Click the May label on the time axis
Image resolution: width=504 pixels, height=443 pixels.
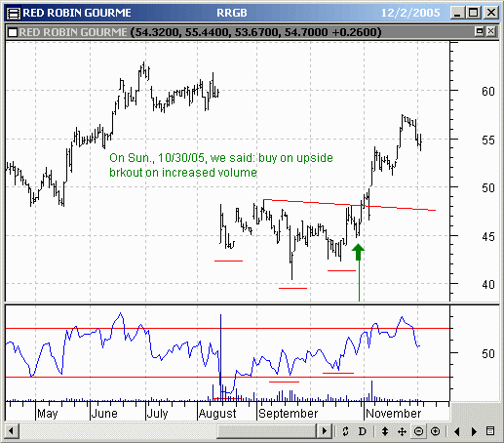click(48, 414)
